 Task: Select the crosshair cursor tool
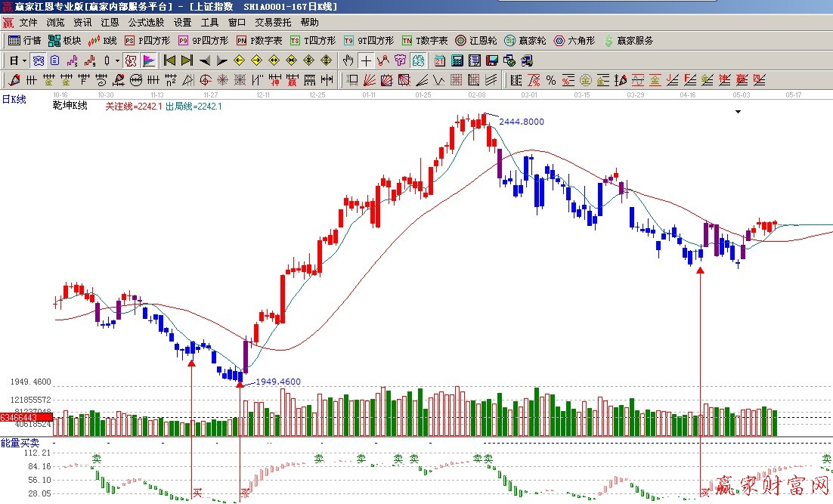point(366,60)
